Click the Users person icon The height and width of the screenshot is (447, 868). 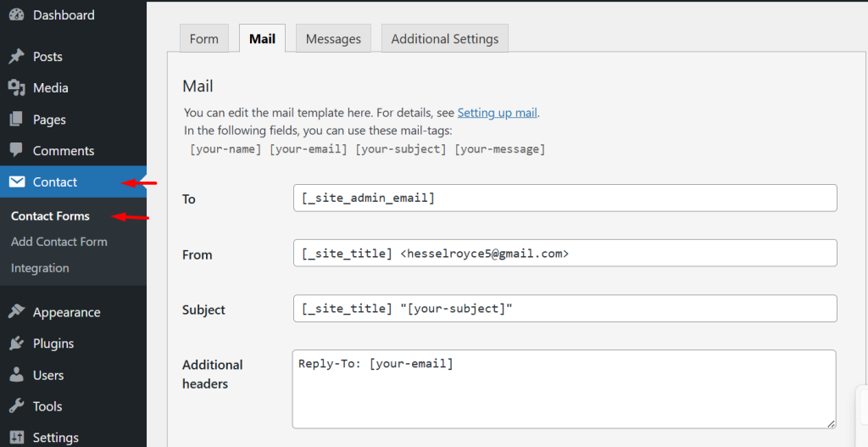coord(17,374)
